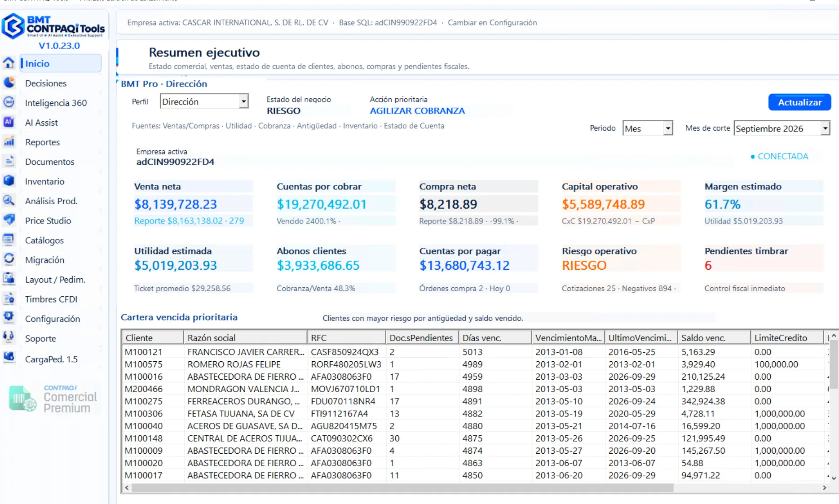Viewport: 839px width, 504px height.
Task: Click the Reporte $8,163,138.02 · 279 link
Action: coord(189,221)
